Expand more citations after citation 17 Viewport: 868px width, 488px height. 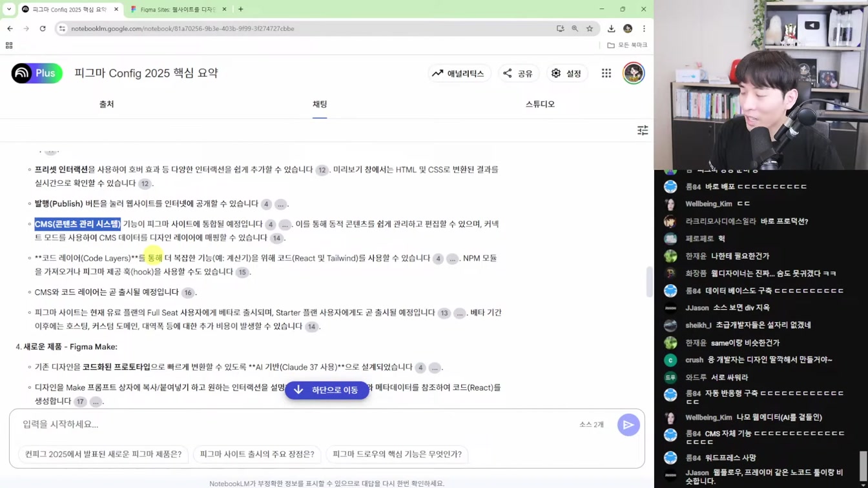[96, 402]
